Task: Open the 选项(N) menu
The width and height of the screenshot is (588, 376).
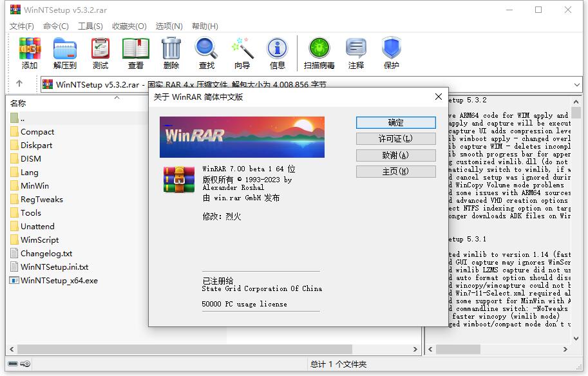Action: (169, 26)
